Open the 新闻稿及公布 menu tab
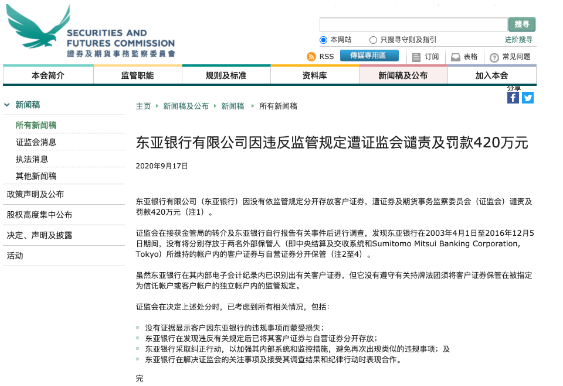563x386 pixels. point(403,75)
